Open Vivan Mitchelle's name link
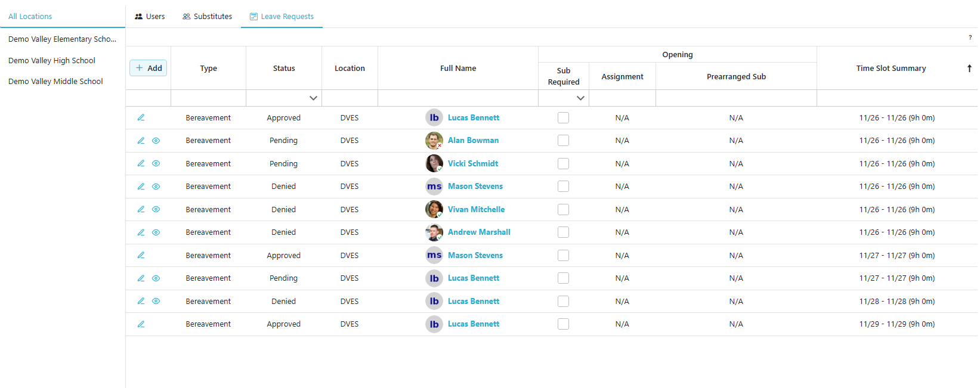 click(x=476, y=209)
